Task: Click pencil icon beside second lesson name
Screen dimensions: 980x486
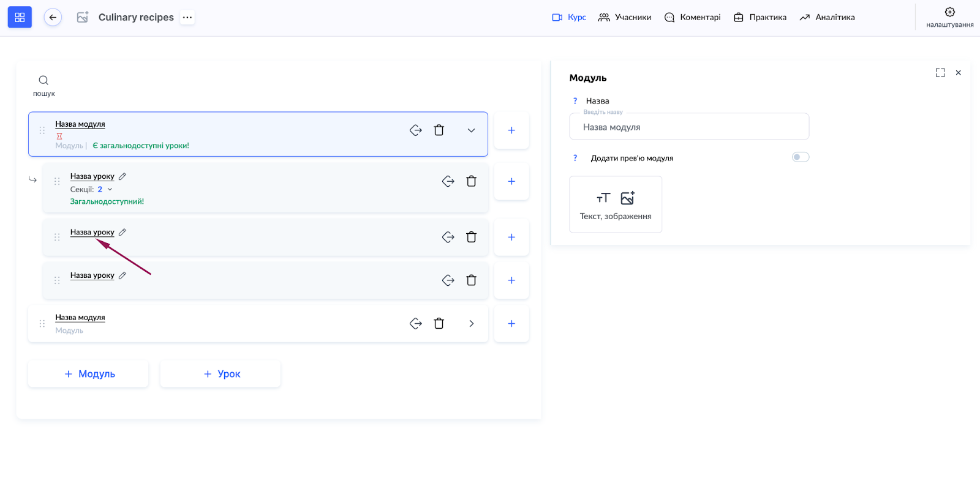Action: [x=123, y=233]
